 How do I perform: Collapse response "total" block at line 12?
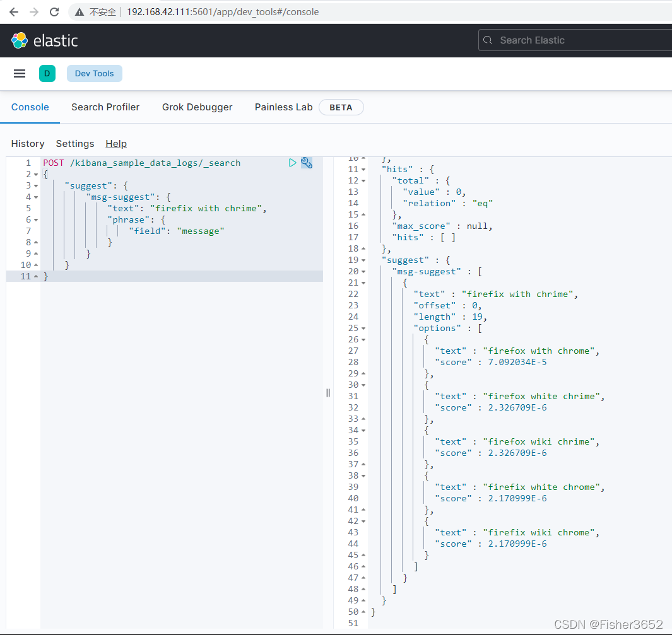(363, 181)
